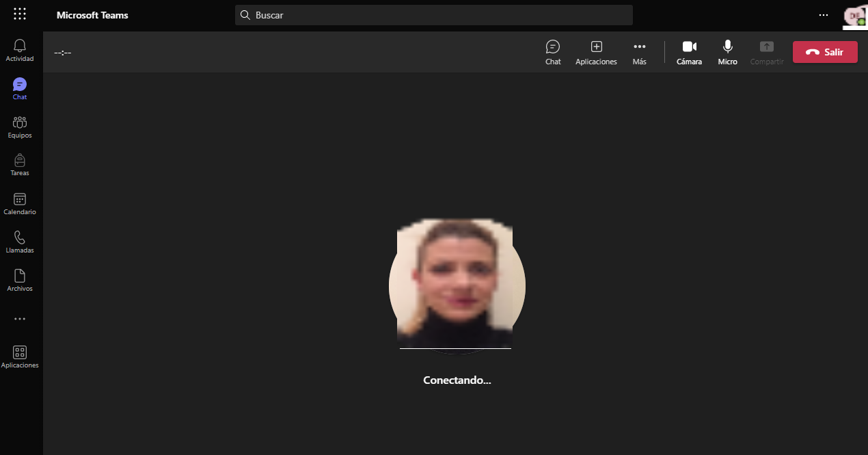Show more apps via sidebar ellipsis
868x455 pixels.
20,319
